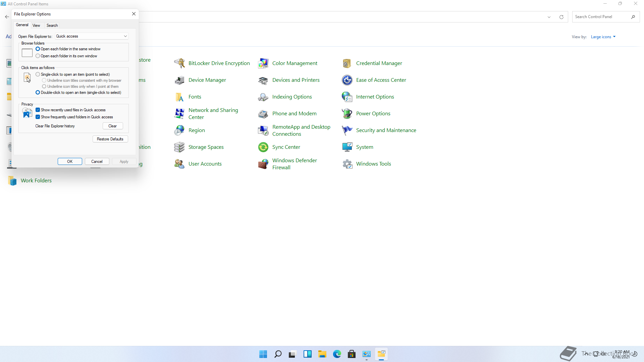644x362 pixels.
Task: Select Open each folder in its own window
Action: click(66, 56)
